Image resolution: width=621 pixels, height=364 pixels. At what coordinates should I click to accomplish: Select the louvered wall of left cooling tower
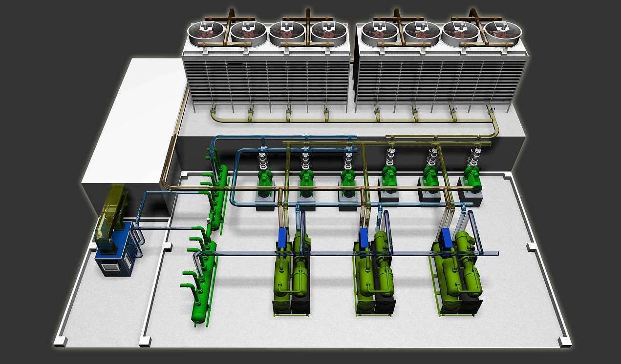click(266, 81)
